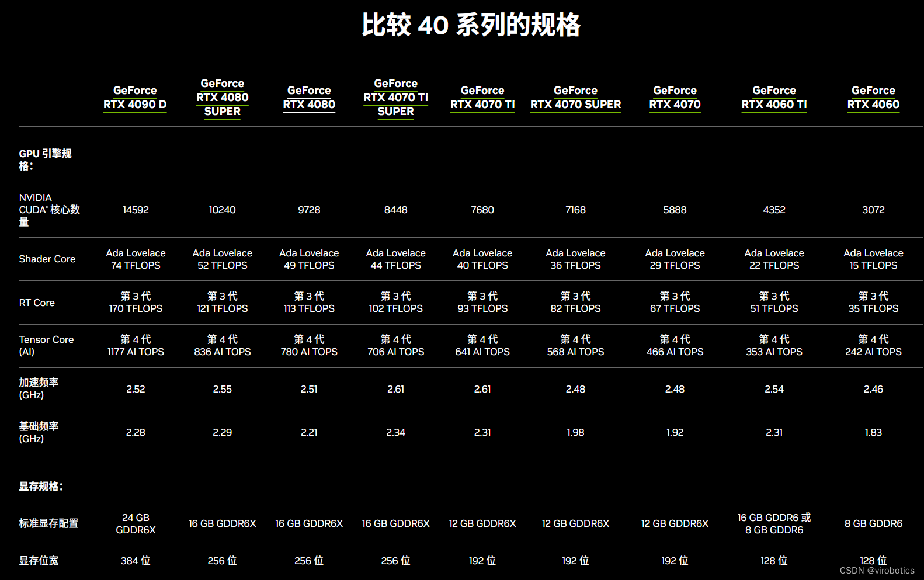Click CUDA core count 4352
Viewport: 924px width, 580px height.
pyautogui.click(x=774, y=210)
